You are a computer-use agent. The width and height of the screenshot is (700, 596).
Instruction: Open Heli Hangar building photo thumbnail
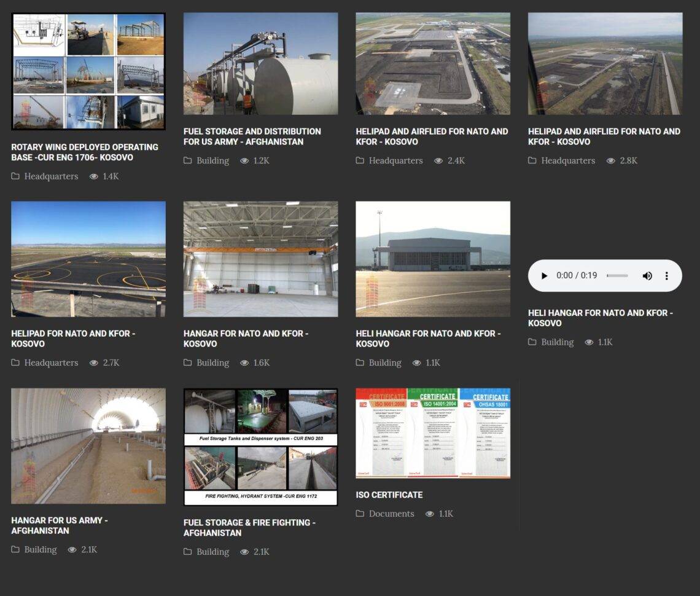(433, 259)
